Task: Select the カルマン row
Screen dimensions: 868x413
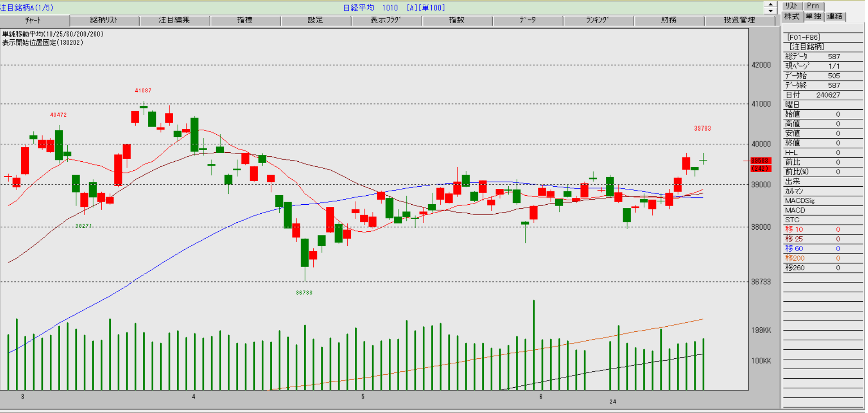Action: coord(823,191)
